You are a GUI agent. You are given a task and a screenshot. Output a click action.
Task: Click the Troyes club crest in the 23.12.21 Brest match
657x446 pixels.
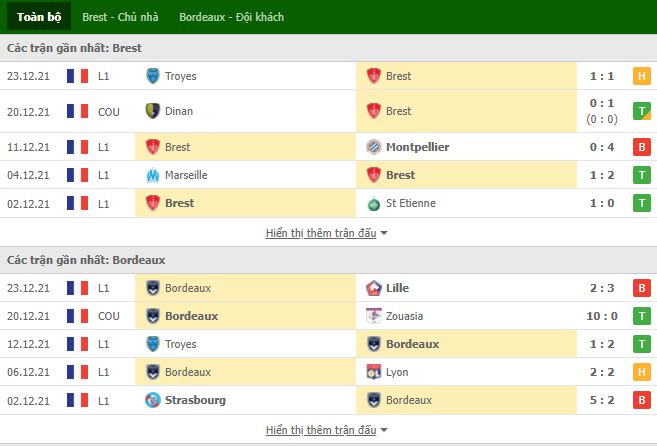pyautogui.click(x=153, y=76)
